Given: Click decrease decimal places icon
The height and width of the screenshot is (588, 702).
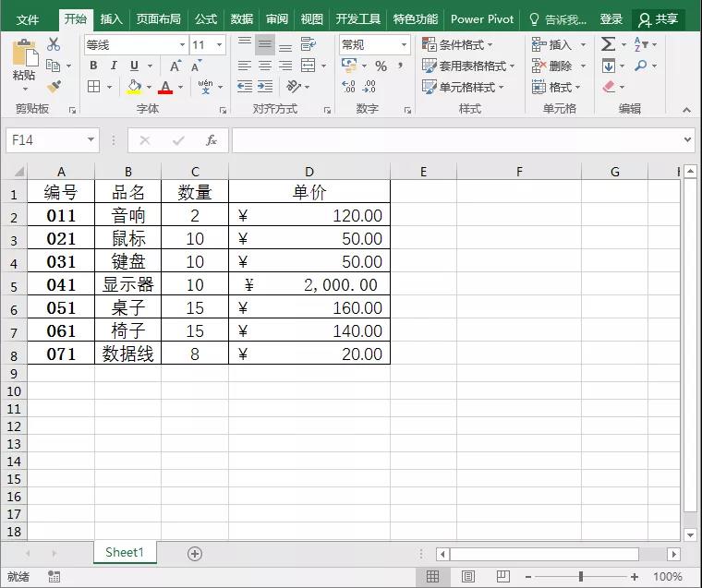Looking at the screenshot, I should click(369, 87).
